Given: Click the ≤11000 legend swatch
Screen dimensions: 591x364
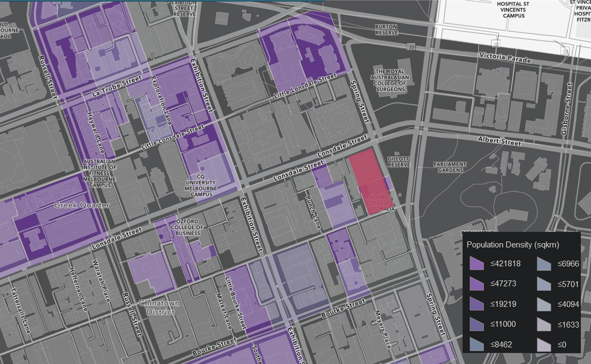Looking at the screenshot, I should pos(477,324).
